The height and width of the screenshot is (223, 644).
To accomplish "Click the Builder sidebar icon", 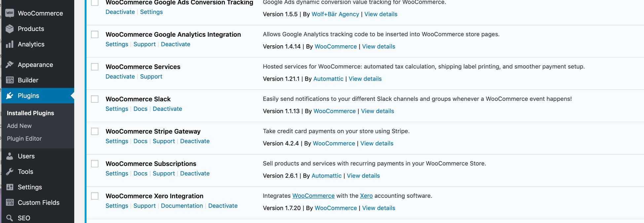I will coord(10,80).
